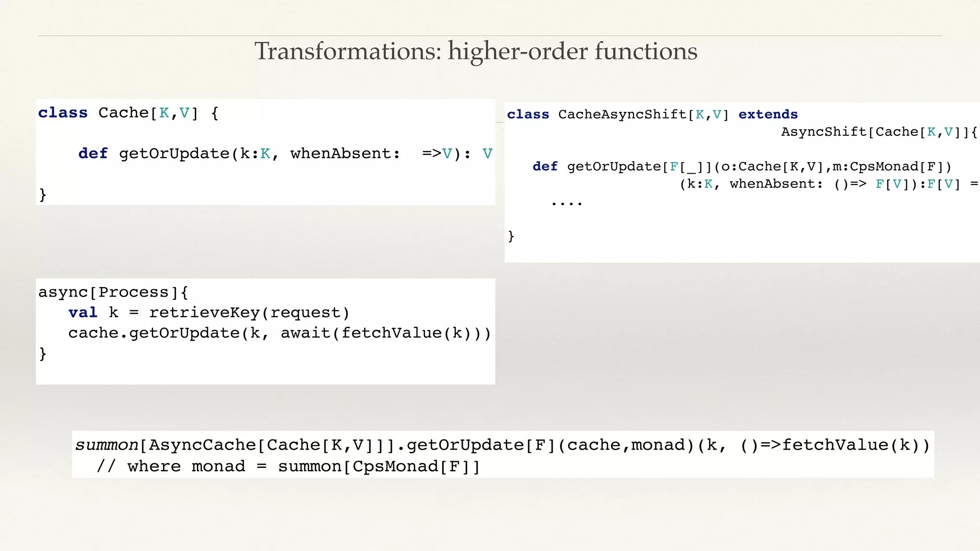Click the 'class CacheAsyncShift[K,V] extends' line
Viewport: 980px width, 551px height.
pos(652,115)
